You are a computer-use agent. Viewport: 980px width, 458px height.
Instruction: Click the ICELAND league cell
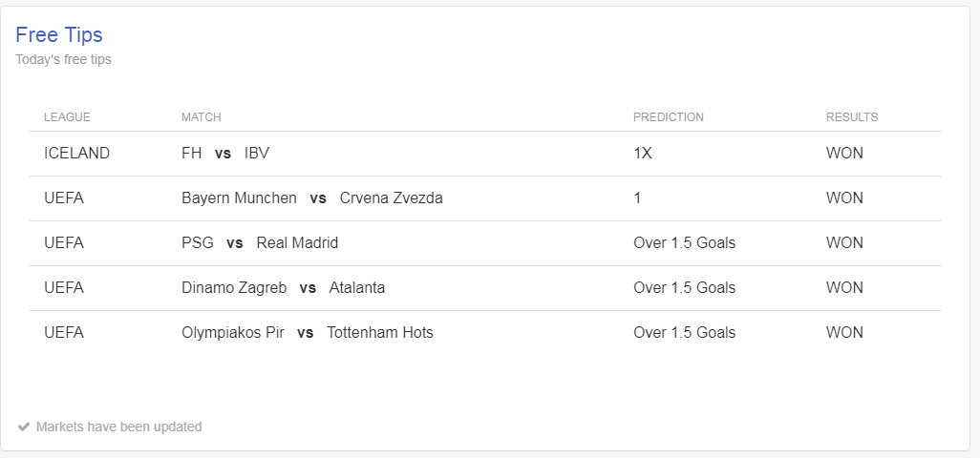click(x=76, y=154)
